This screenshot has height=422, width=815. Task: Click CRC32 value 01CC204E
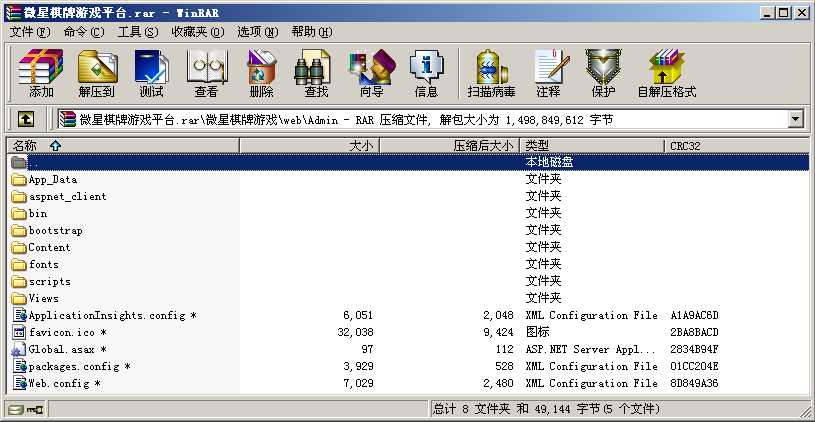pyautogui.click(x=694, y=366)
